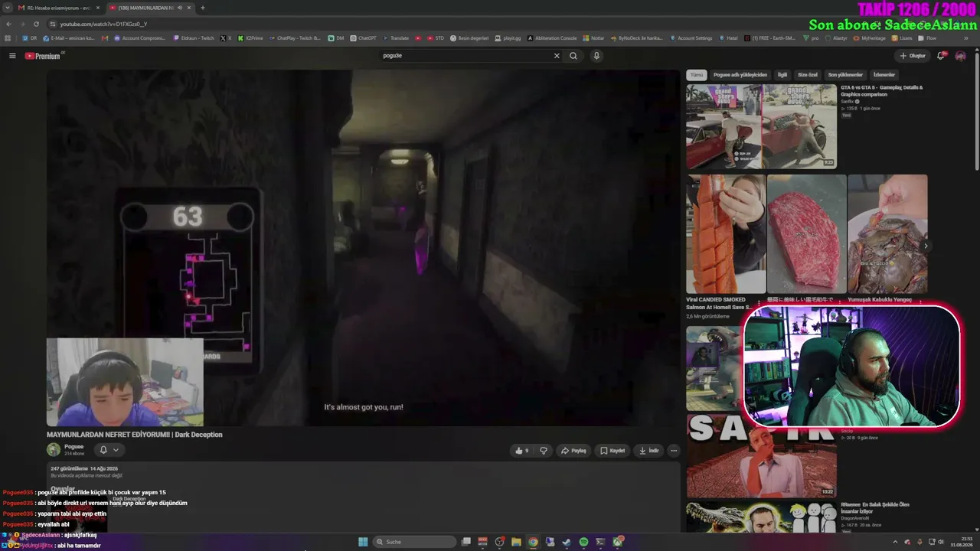The width and height of the screenshot is (980, 551).
Task: Open the raw wagyu beef Short
Action: pyautogui.click(x=807, y=234)
